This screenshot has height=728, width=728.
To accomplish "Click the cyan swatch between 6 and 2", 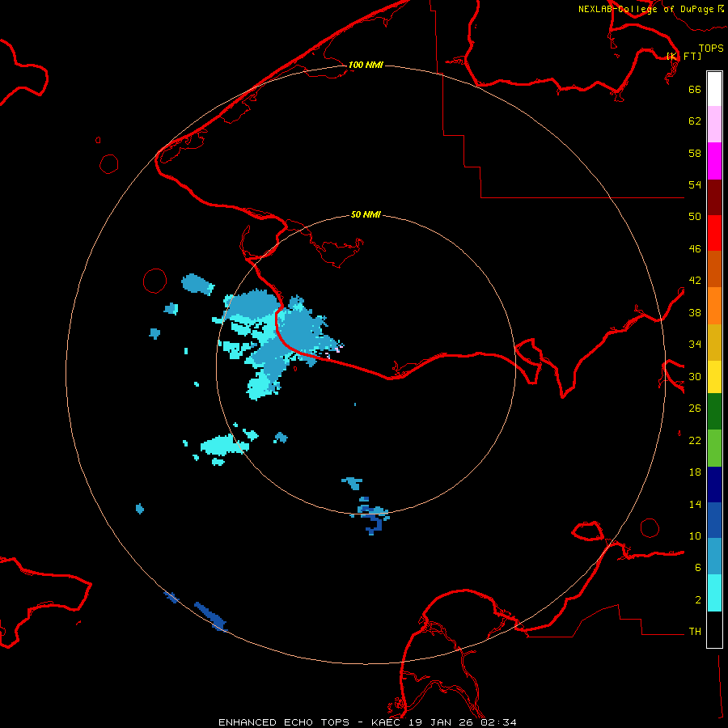I will point(714,593).
